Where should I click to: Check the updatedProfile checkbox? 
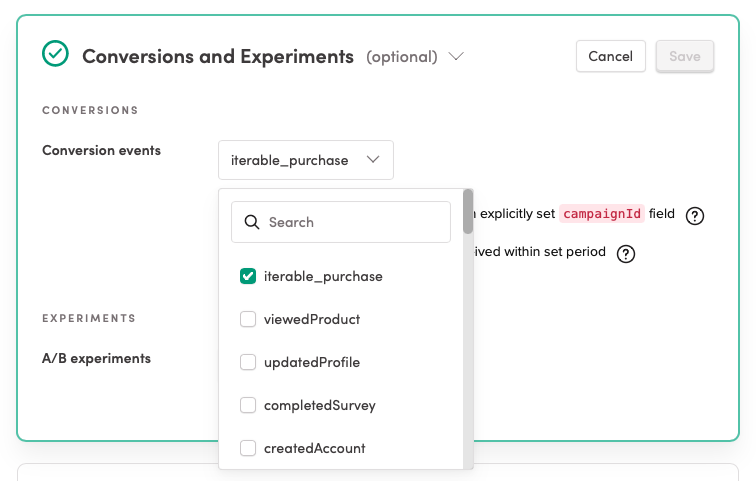tap(248, 362)
